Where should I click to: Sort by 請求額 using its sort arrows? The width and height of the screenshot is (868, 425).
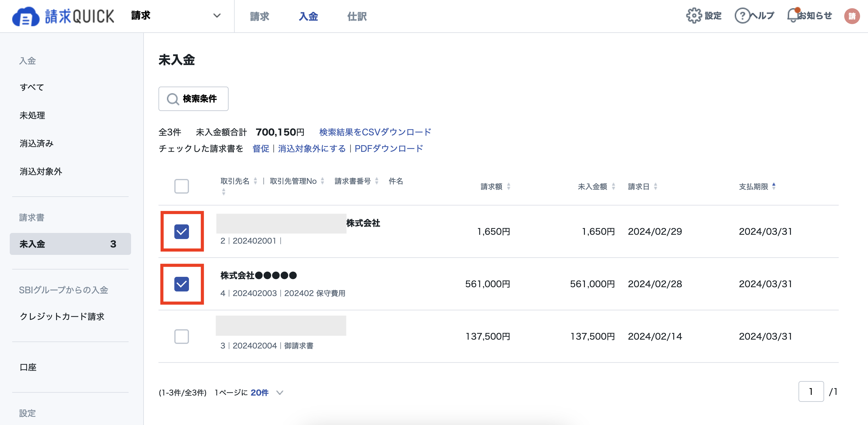click(x=508, y=186)
